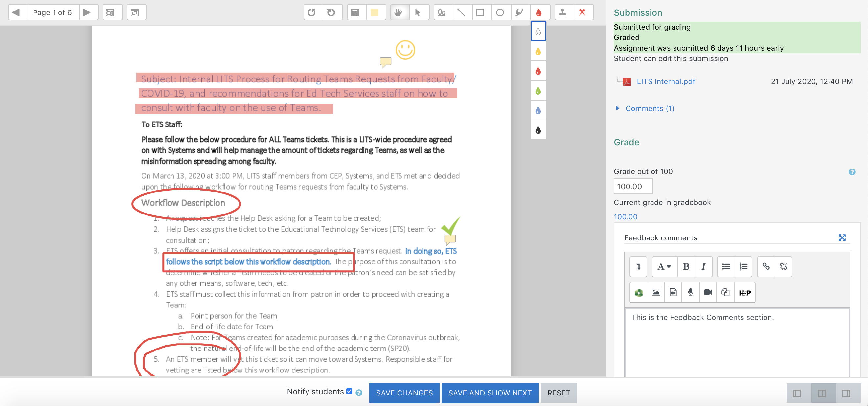Select the rectangle annotation tool
The height and width of the screenshot is (406, 868).
pos(480,12)
